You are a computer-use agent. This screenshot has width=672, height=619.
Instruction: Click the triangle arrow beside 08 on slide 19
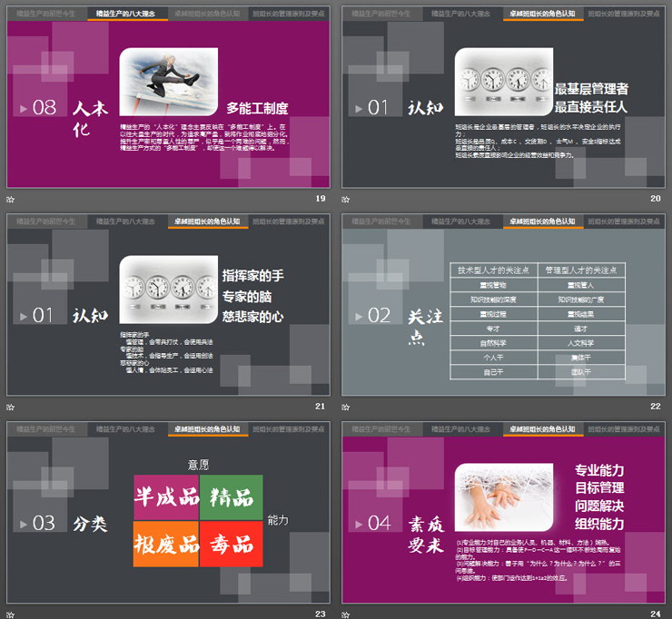coord(24,109)
